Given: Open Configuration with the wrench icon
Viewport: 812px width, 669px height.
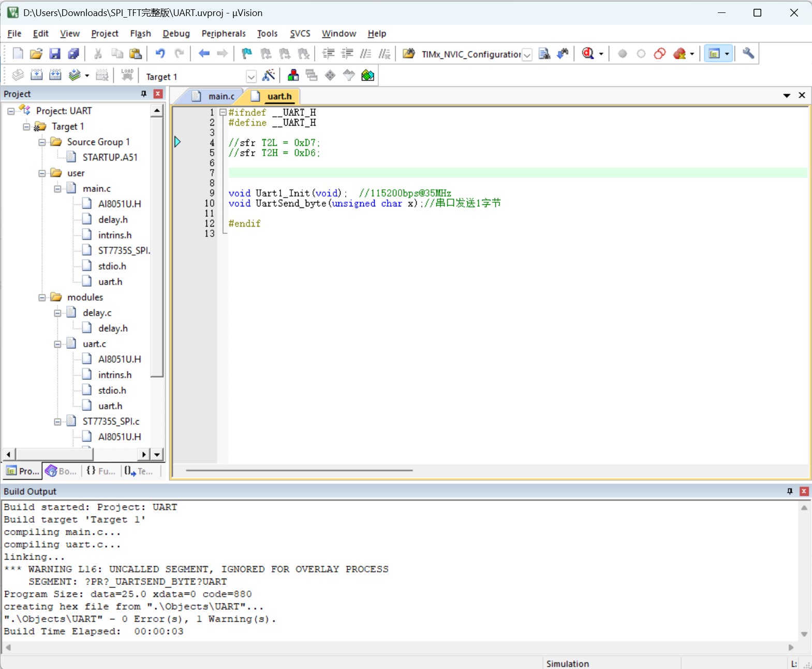Looking at the screenshot, I should [748, 53].
